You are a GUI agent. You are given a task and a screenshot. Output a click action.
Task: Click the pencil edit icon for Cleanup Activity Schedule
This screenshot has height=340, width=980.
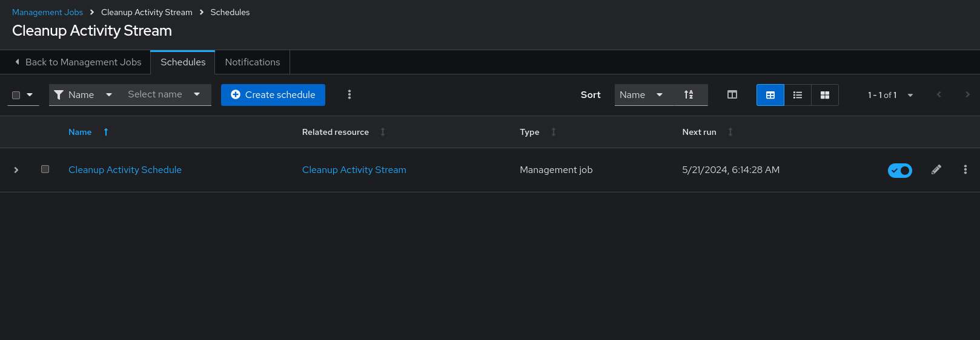tap(936, 170)
